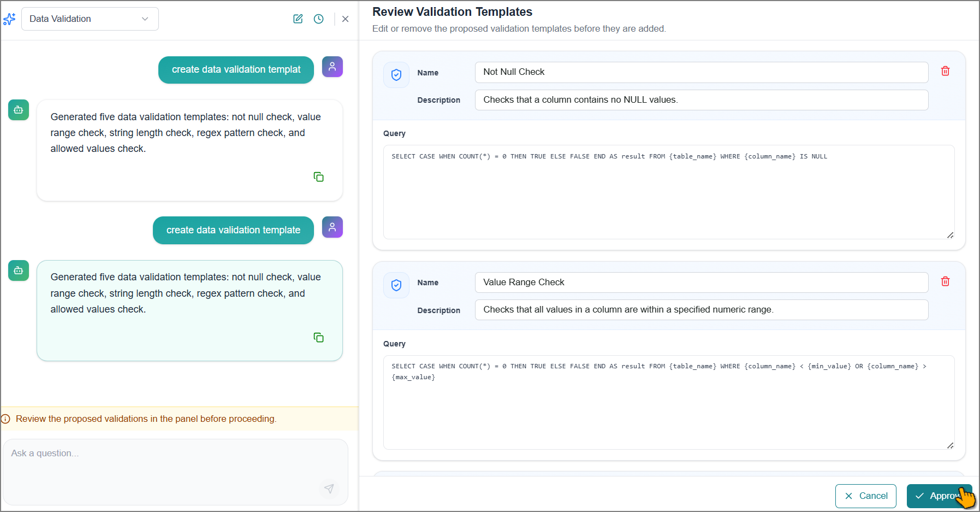Screen dimensions: 980x512
Task: Cancel the validation template review
Action: (x=866, y=496)
